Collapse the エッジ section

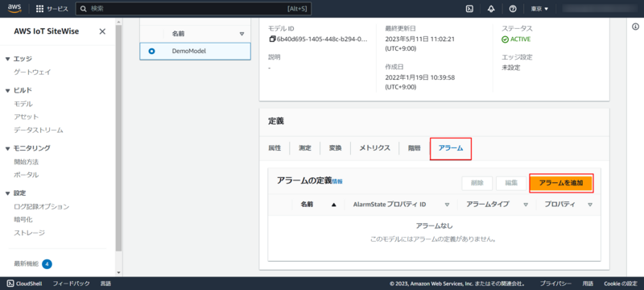pos(7,59)
